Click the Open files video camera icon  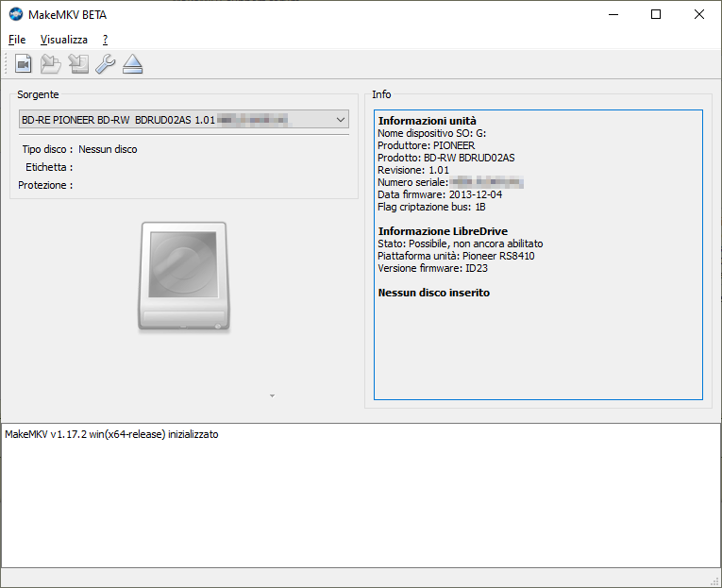(x=23, y=63)
